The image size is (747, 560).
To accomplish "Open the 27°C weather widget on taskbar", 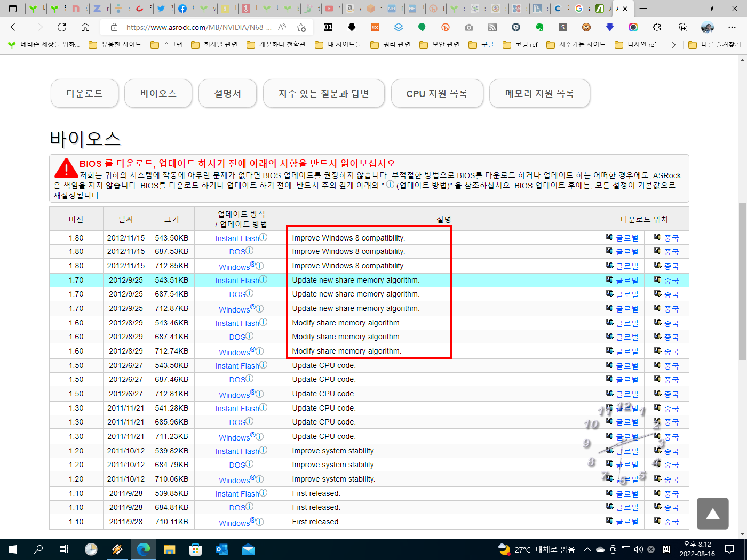I will click(536, 549).
